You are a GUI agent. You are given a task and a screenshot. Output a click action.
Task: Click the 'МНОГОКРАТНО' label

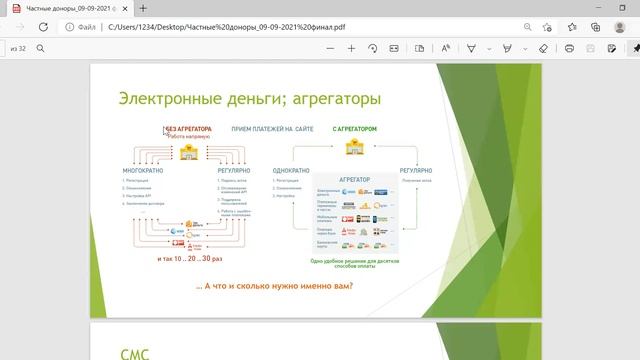tap(143, 171)
